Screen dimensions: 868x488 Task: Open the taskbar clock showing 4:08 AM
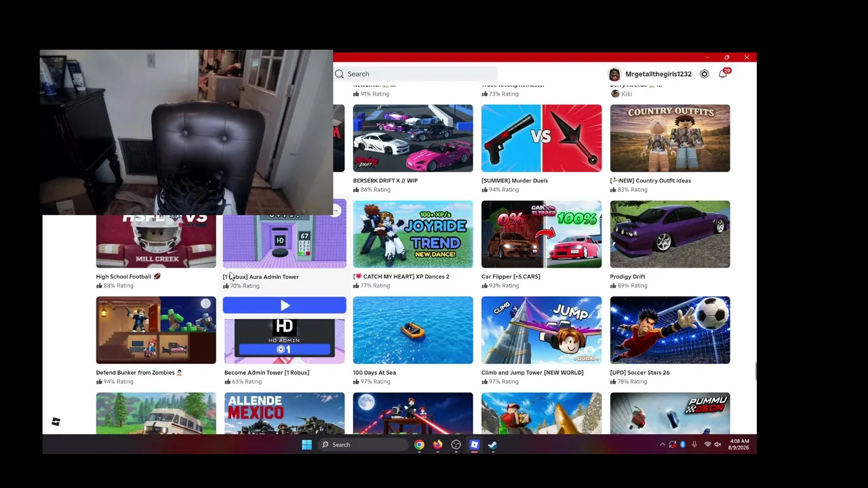pos(739,445)
